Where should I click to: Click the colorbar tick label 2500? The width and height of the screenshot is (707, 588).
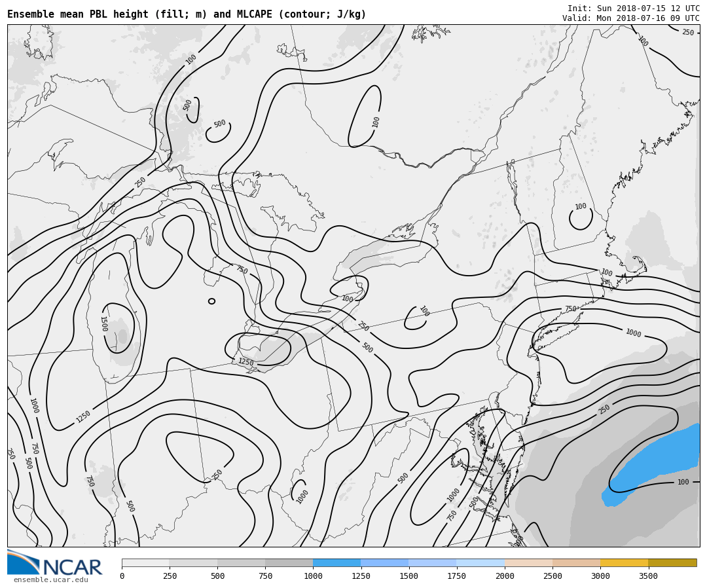click(x=553, y=576)
